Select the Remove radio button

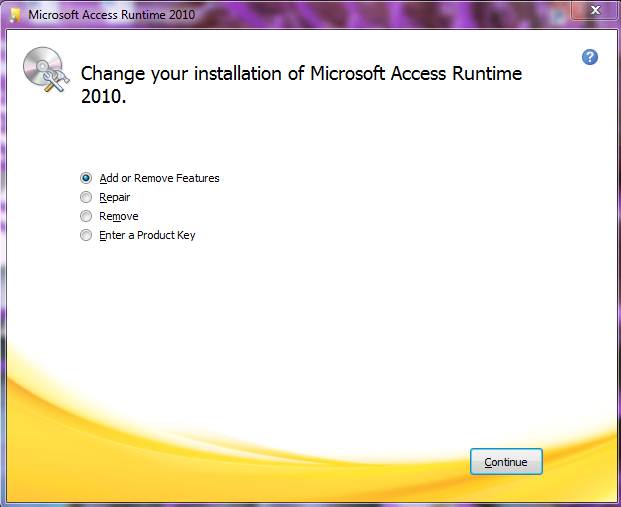(x=86, y=216)
